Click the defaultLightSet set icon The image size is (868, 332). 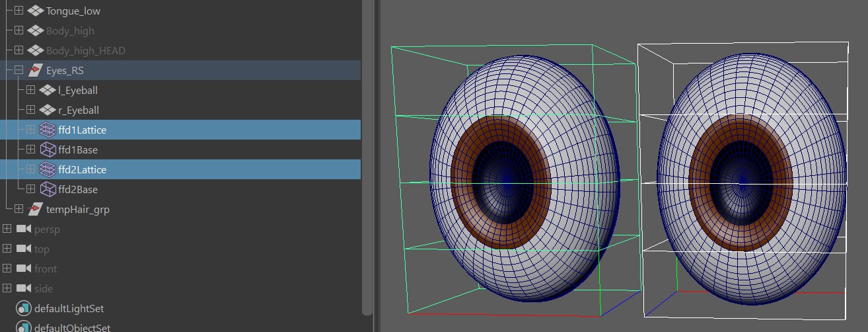(x=24, y=309)
